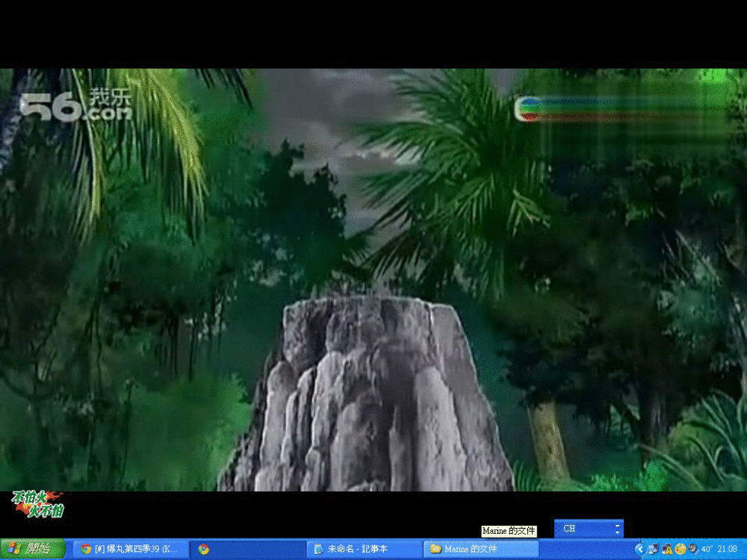Click the network connection tray icon
This screenshot has width=747, height=560.
coord(653,549)
